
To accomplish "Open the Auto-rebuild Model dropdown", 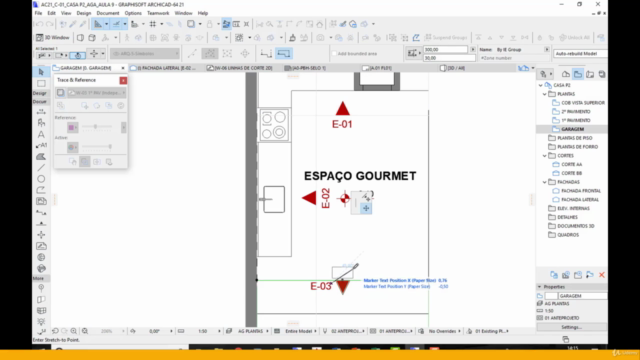I will pos(580,53).
